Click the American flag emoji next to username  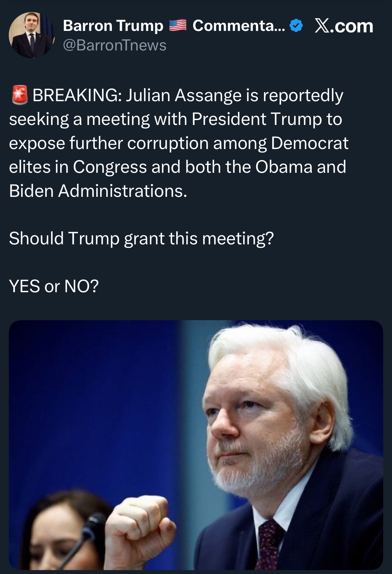[x=177, y=26]
